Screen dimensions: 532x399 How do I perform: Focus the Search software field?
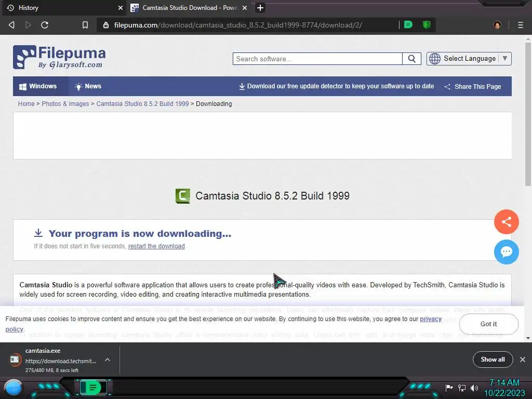317,59
